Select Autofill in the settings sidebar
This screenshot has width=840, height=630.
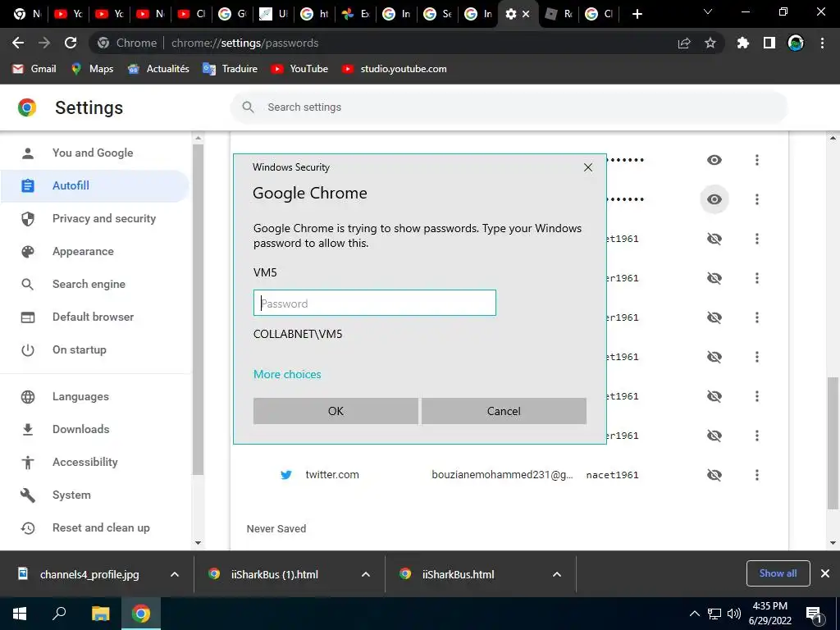coord(95,186)
